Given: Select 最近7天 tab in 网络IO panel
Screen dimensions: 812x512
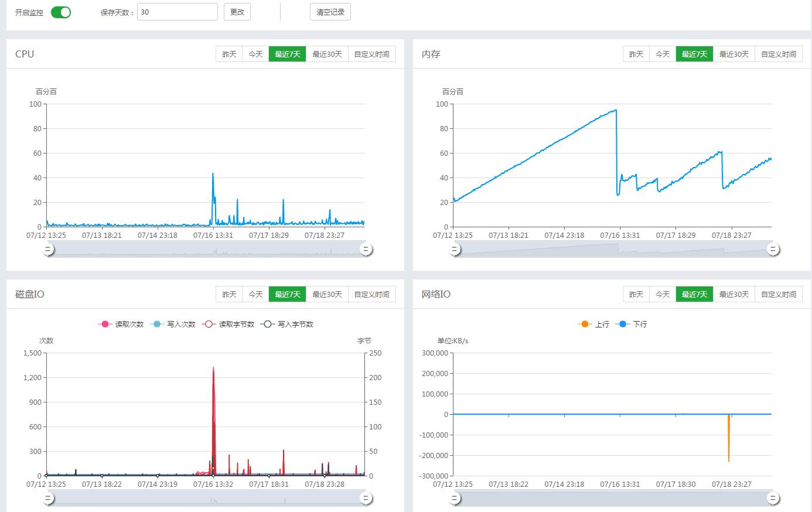Looking at the screenshot, I should pyautogui.click(x=694, y=294).
